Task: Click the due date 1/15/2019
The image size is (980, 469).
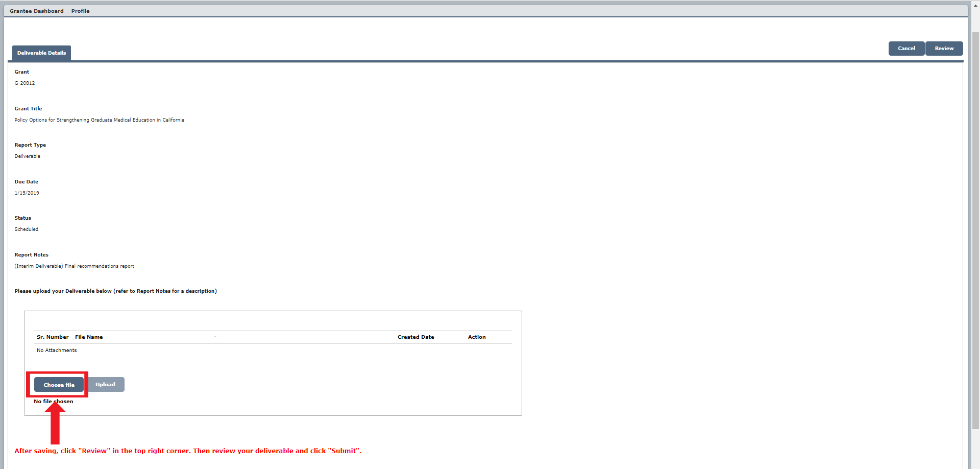Action: pos(27,193)
